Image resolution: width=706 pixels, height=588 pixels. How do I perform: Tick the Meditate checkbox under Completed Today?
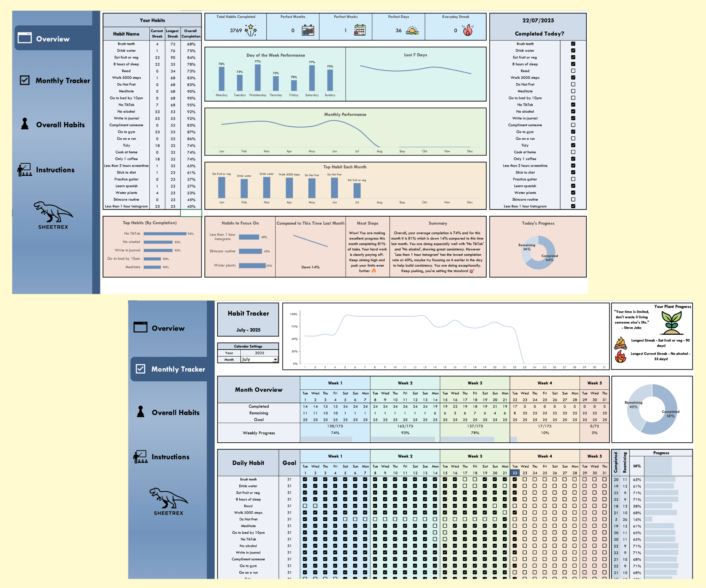(573, 91)
